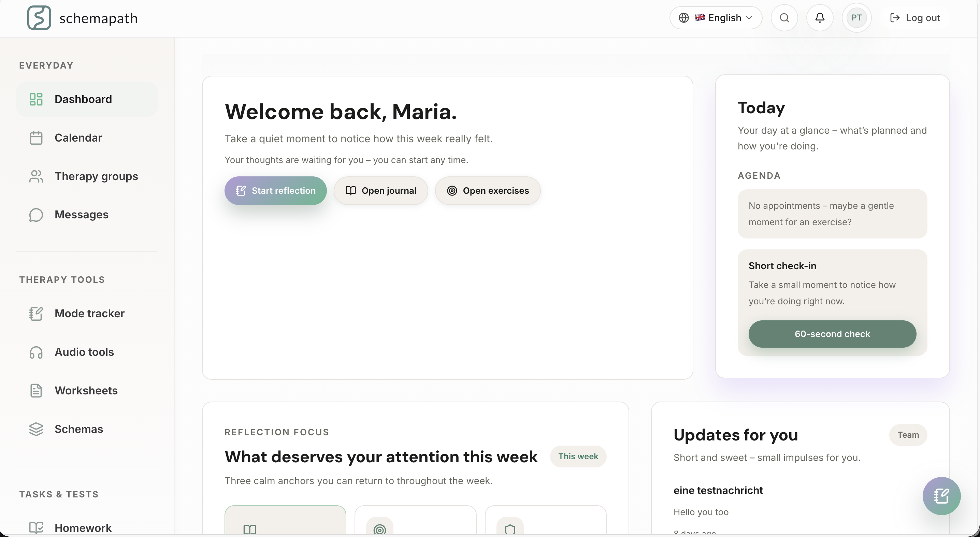Click the floating reflection notebook button
Screen dimensions: 980x537
[941, 495]
